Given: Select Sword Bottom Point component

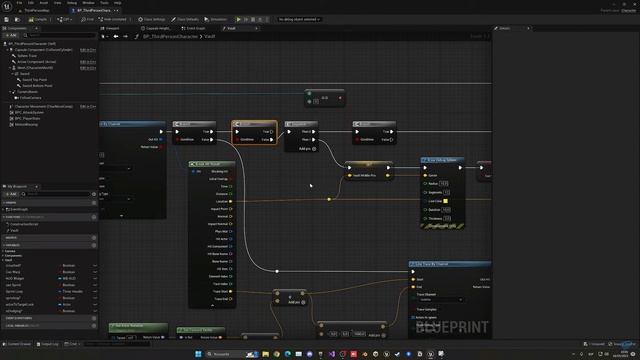Looking at the screenshot, I should click(37, 86).
